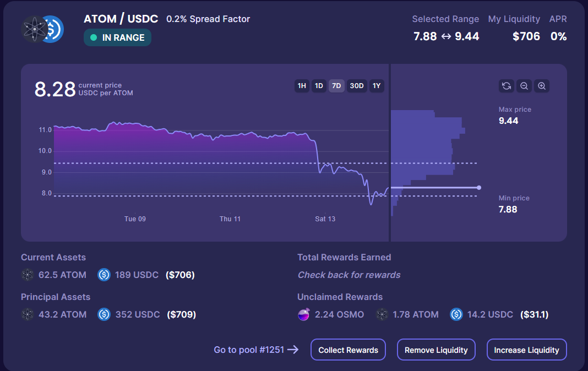Screen dimensions: 588x371
Task: Show the 1Y price history
Action: tap(377, 86)
